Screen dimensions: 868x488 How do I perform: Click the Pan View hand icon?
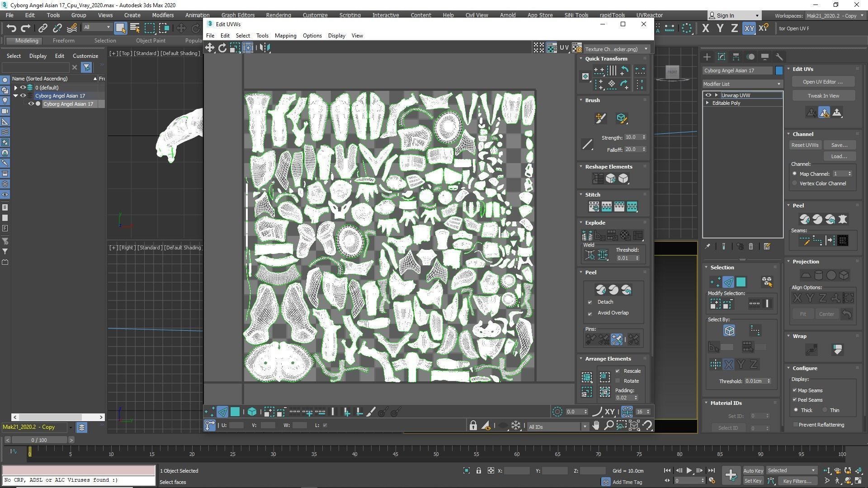pyautogui.click(x=596, y=426)
